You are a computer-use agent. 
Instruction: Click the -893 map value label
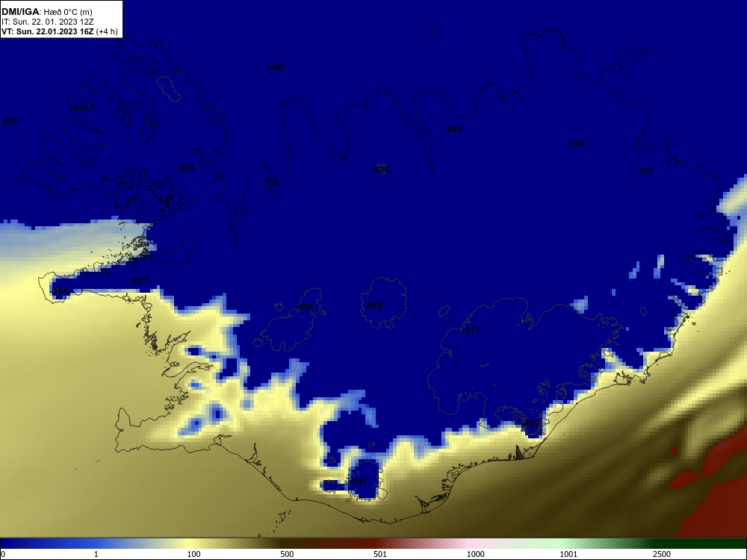tap(185, 168)
